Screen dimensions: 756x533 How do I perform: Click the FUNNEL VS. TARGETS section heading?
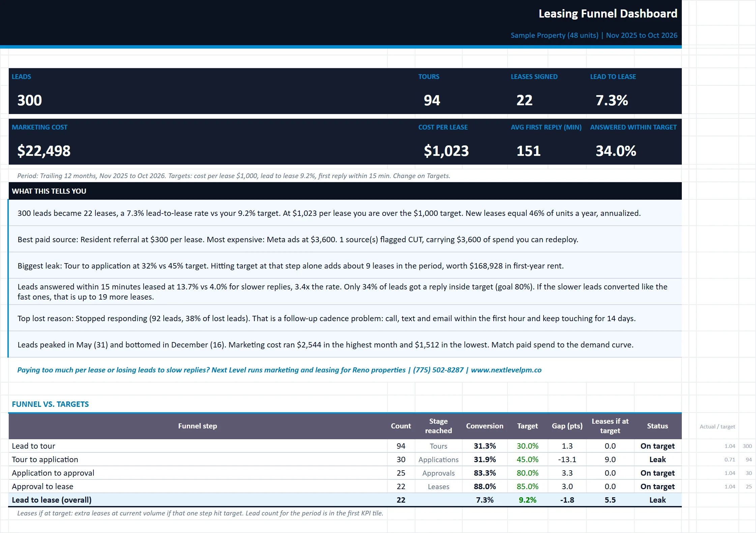click(x=50, y=404)
